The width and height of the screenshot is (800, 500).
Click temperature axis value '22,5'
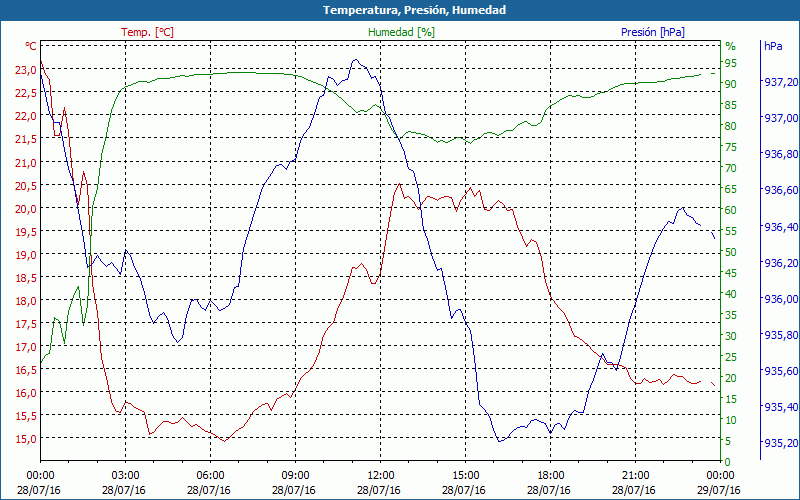[x=26, y=93]
